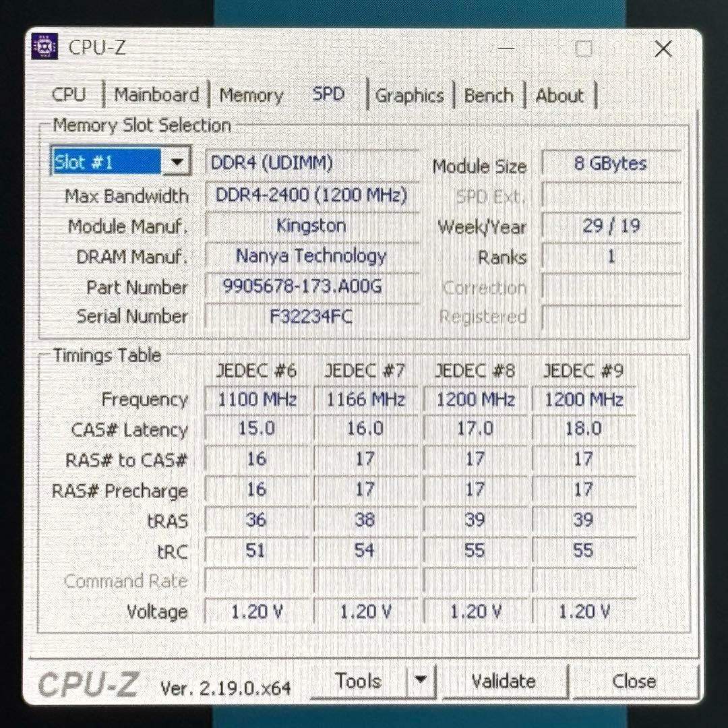Click the Kingston module manufacturer value
This screenshot has height=728, width=728.
pos(312,226)
